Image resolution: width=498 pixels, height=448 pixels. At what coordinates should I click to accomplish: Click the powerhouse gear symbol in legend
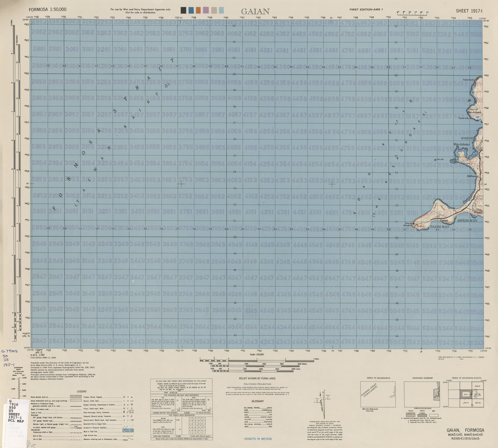coord(132,404)
